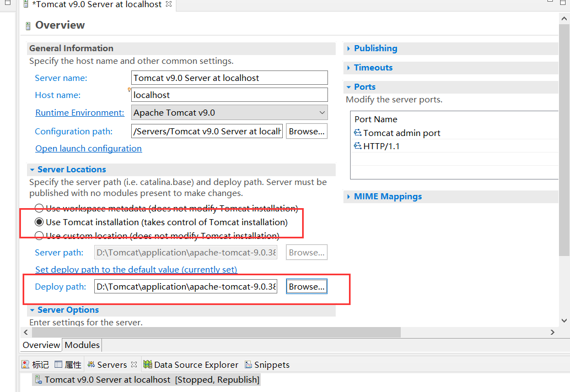Click the Deploy path label
The height and width of the screenshot is (392, 570).
click(x=60, y=286)
